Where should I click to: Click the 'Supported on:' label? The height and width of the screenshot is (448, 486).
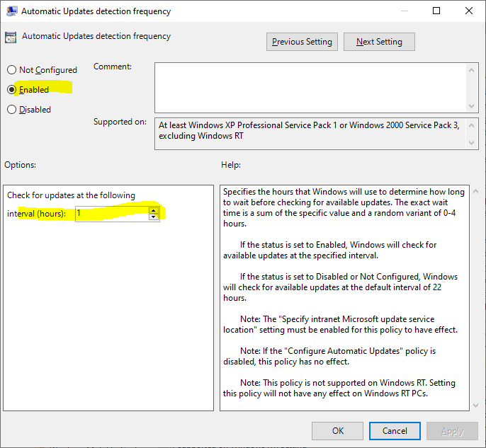[120, 122]
